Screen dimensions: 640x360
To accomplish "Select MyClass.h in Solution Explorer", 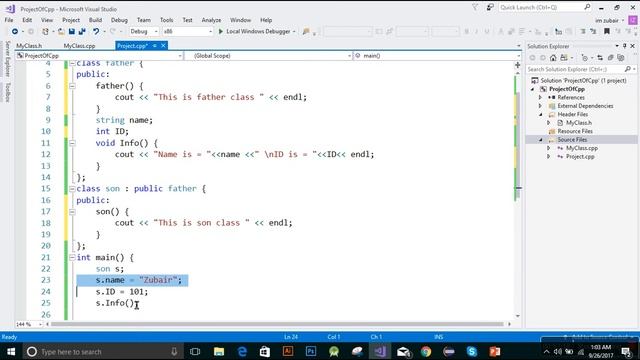I will [x=578, y=123].
